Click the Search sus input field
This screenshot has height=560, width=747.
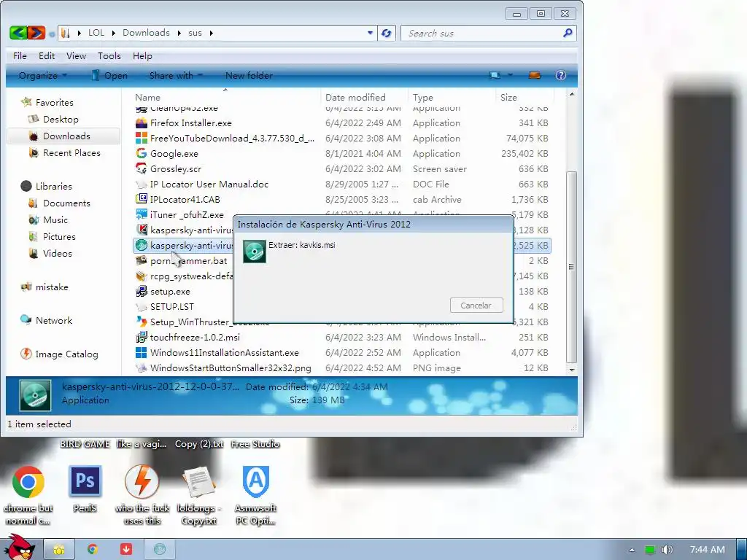(483, 33)
